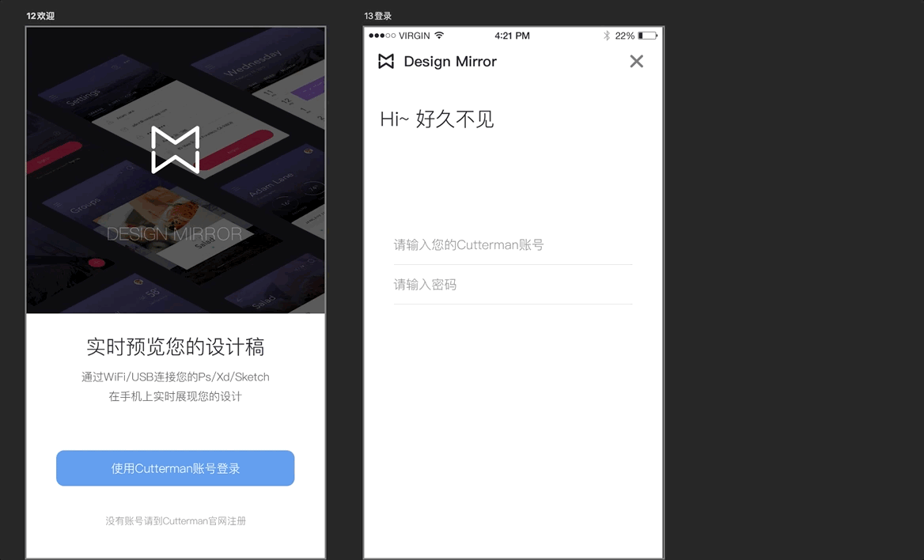
Task: Click the 4:21 PM time in status bar
Action: point(512,36)
